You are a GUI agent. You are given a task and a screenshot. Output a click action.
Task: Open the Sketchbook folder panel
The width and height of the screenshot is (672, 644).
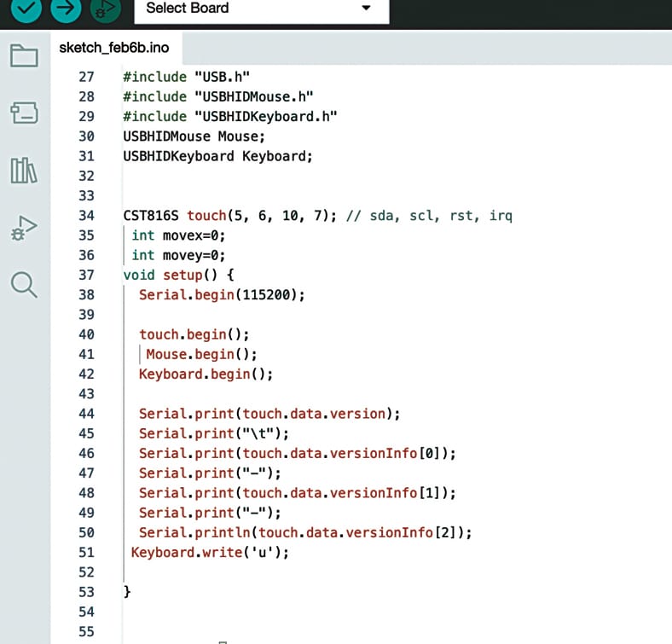24,56
